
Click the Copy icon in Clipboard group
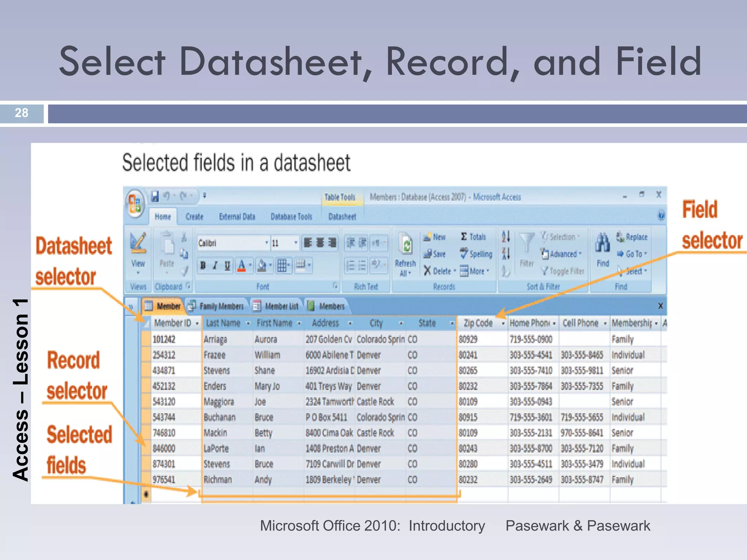[184, 253]
